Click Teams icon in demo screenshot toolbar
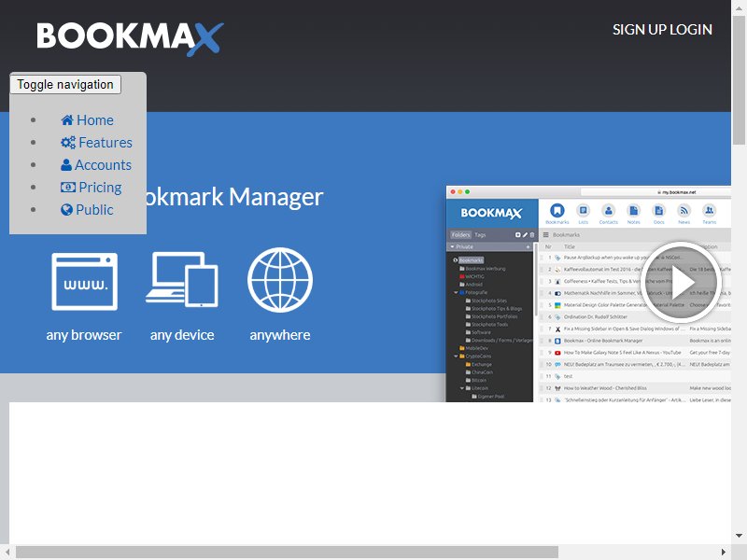This screenshot has width=747, height=560. coord(710,214)
